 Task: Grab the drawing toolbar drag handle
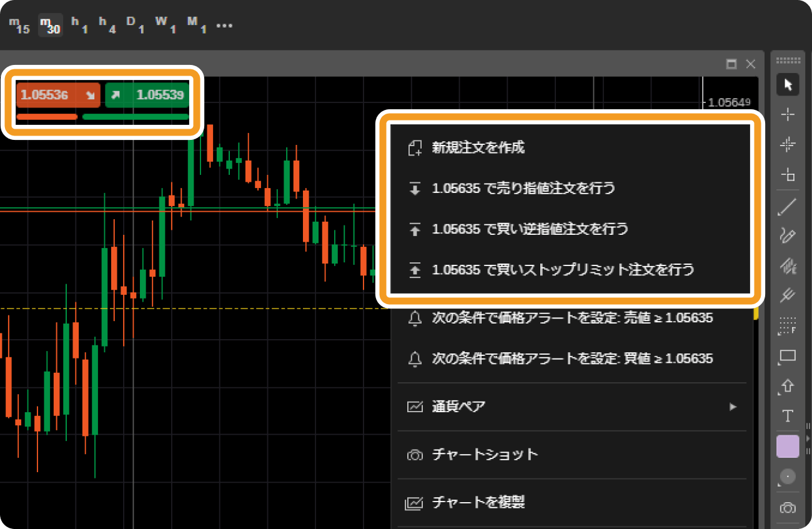point(788,61)
